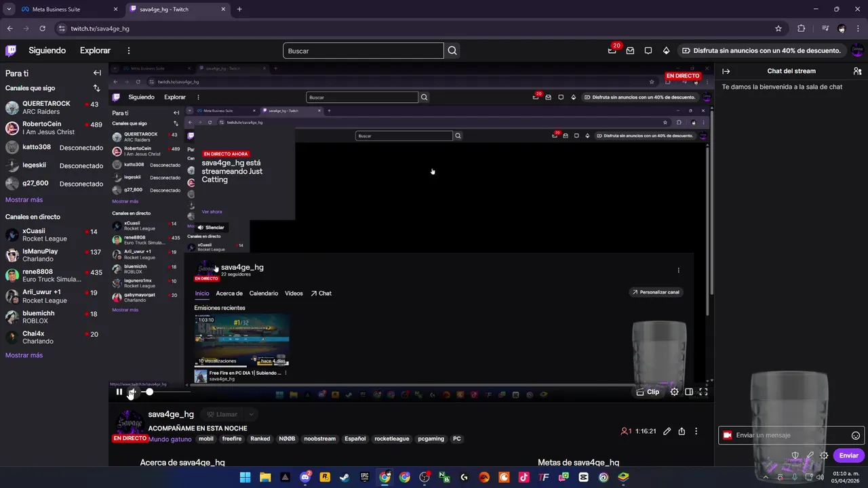Open the emote picker in chat
868x488 pixels.
(x=856, y=436)
